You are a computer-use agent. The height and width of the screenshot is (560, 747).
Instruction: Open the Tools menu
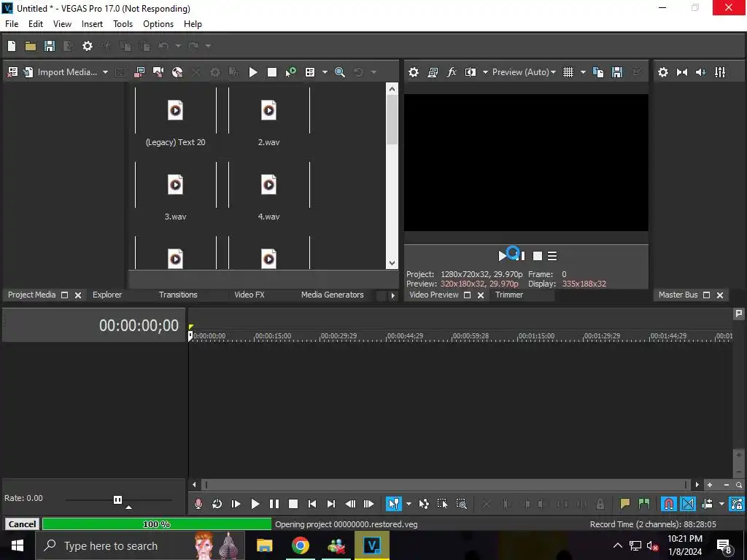(123, 24)
